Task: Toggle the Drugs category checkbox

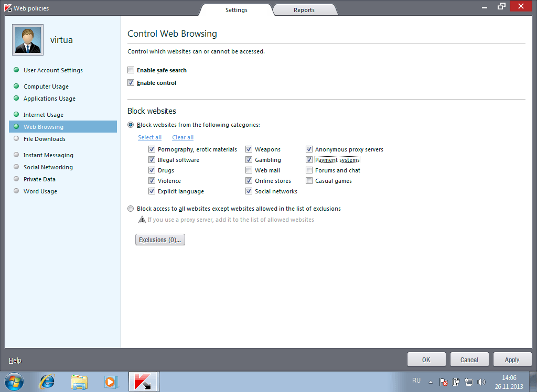Action: (152, 170)
